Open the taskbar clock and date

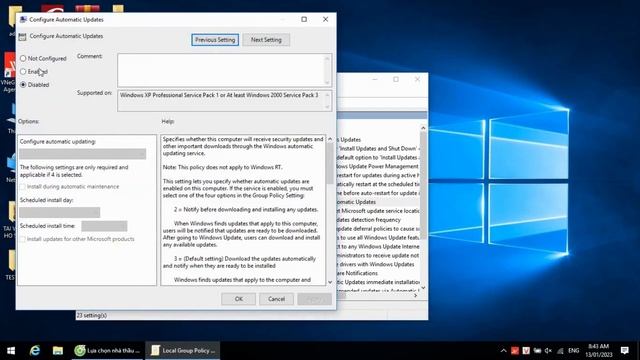tap(599, 351)
